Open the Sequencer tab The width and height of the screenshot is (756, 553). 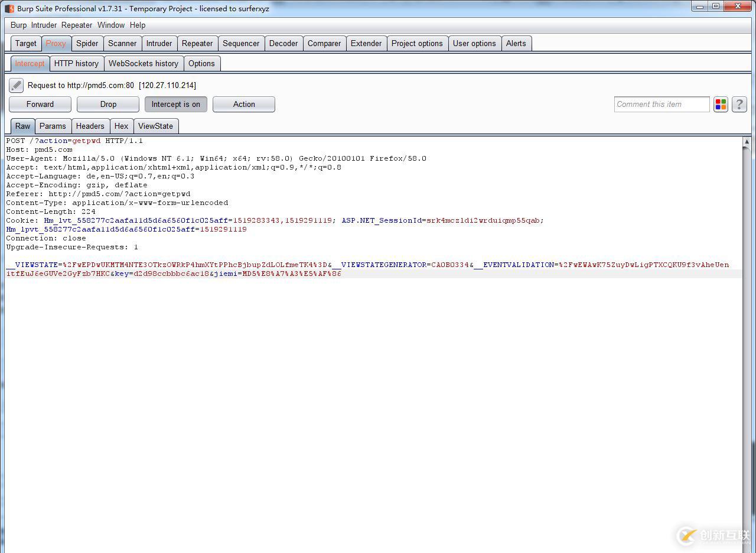241,44
